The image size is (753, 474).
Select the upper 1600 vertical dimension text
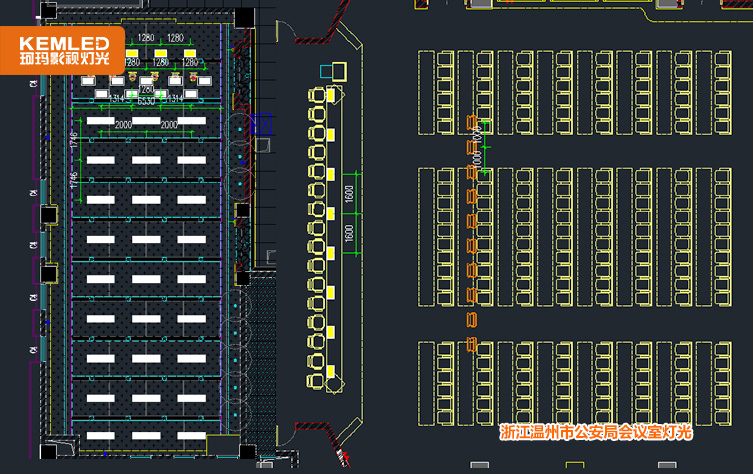tap(348, 194)
